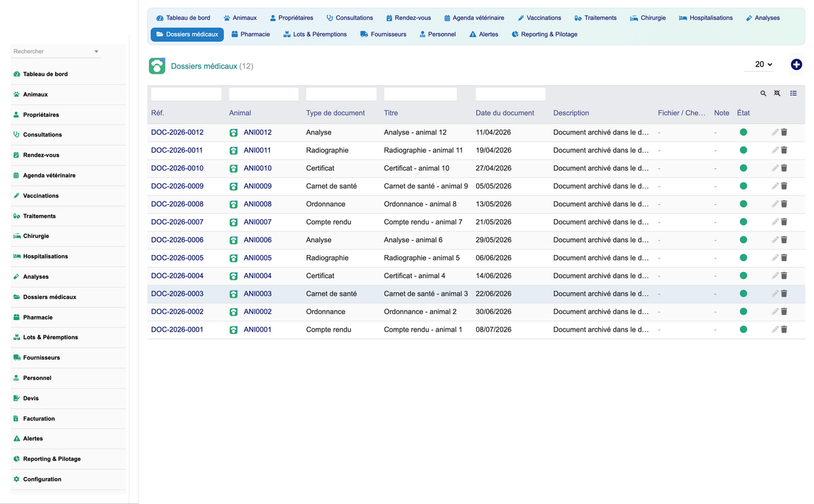814x504 pixels.
Task: Click the cell 'Carnet de santé - animal 9'
Action: [426, 186]
